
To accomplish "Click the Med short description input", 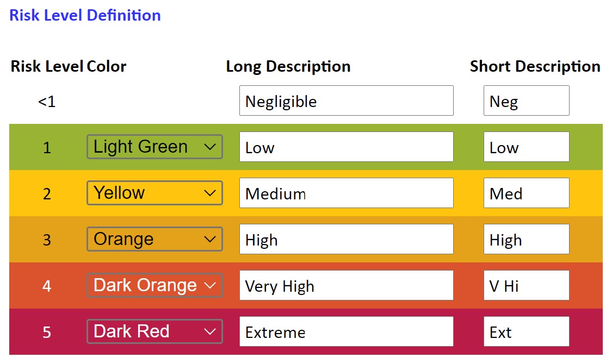I will coord(526,193).
